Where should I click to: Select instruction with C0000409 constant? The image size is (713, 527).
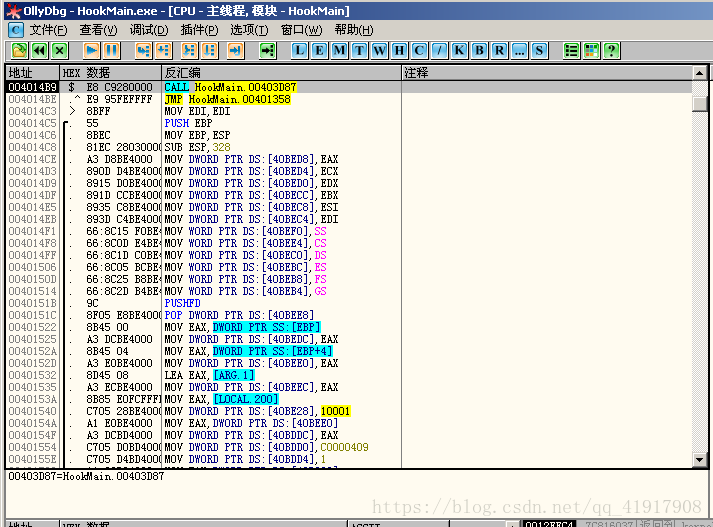tap(266, 447)
